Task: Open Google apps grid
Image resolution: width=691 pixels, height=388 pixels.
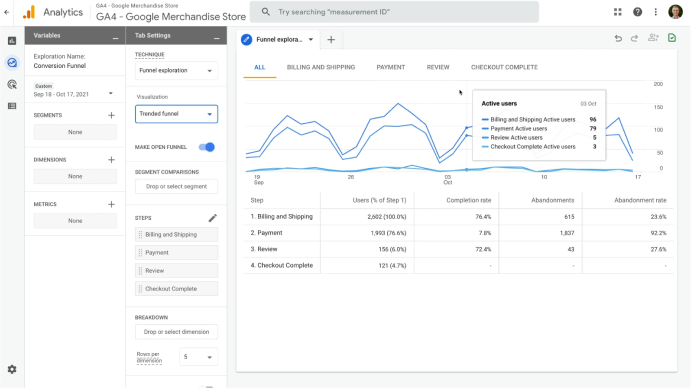Action: pos(617,12)
